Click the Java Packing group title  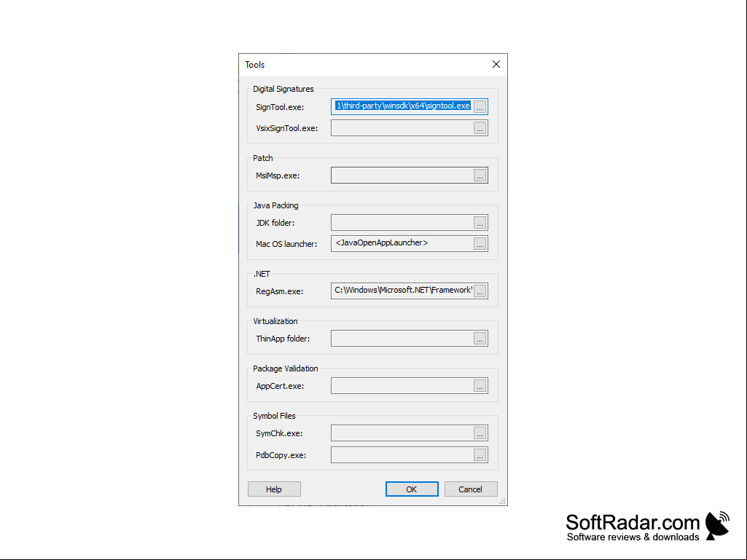coord(275,205)
